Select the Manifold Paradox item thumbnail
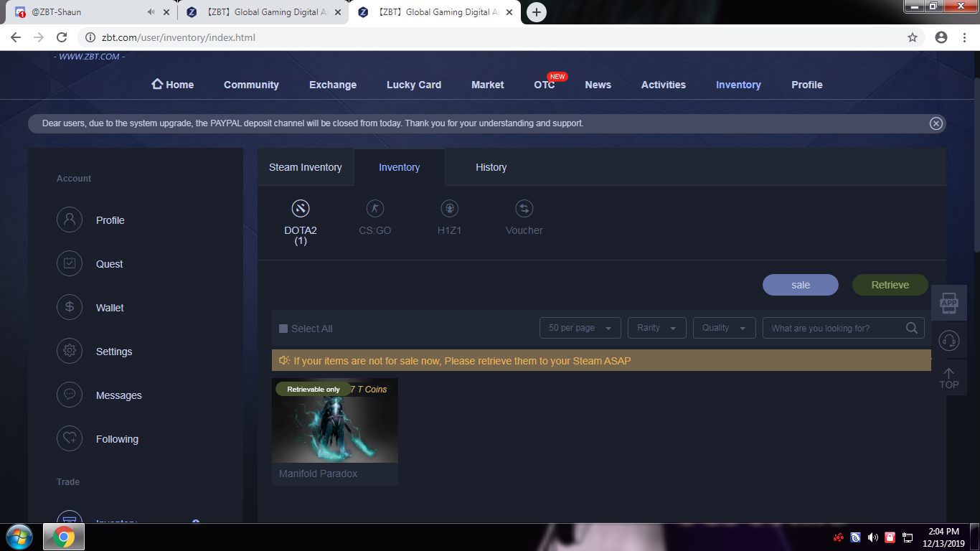980x551 pixels. pyautogui.click(x=335, y=420)
